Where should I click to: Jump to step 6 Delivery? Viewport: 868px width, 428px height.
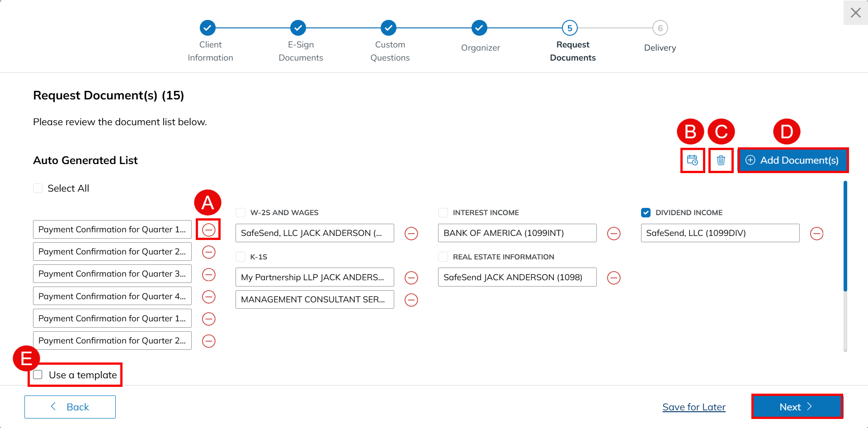tap(660, 28)
